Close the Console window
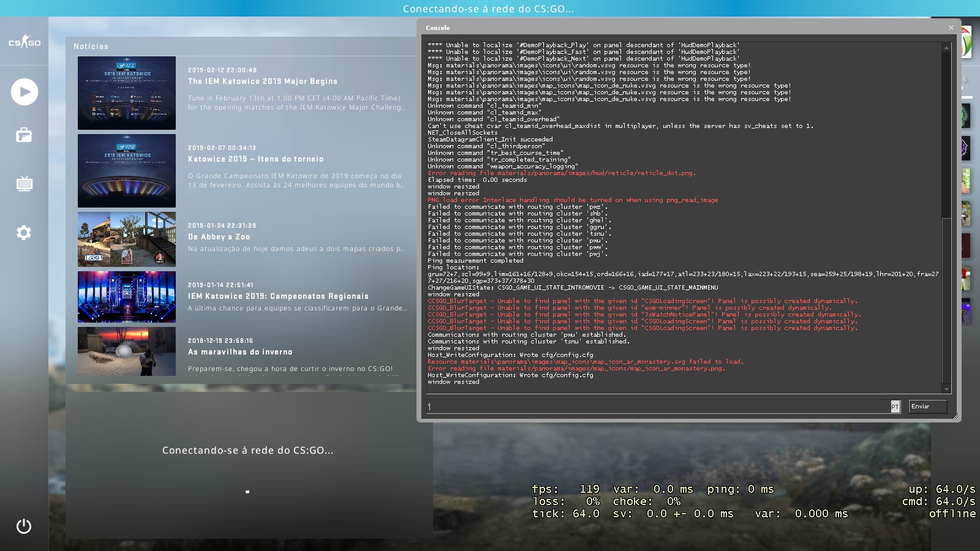The width and height of the screenshot is (980, 551). pyautogui.click(x=951, y=28)
